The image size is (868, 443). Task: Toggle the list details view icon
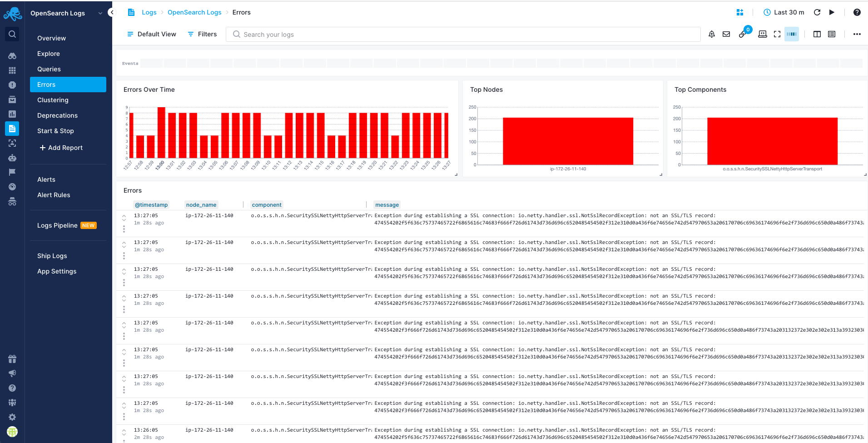coord(832,34)
